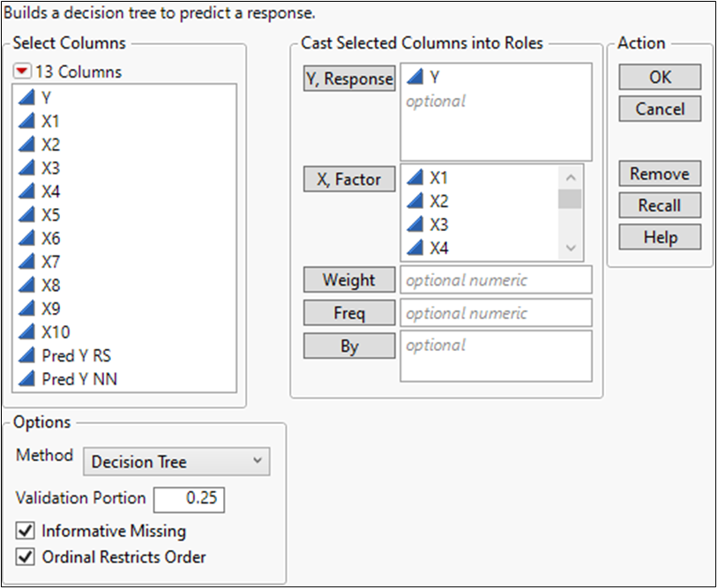Viewport: 717px width, 588px height.
Task: Select column X2 in Select Columns list
Action: click(x=50, y=145)
